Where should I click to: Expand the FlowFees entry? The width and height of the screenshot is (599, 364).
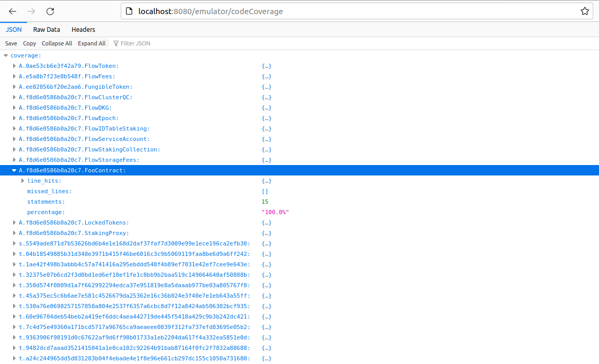pyautogui.click(x=14, y=76)
